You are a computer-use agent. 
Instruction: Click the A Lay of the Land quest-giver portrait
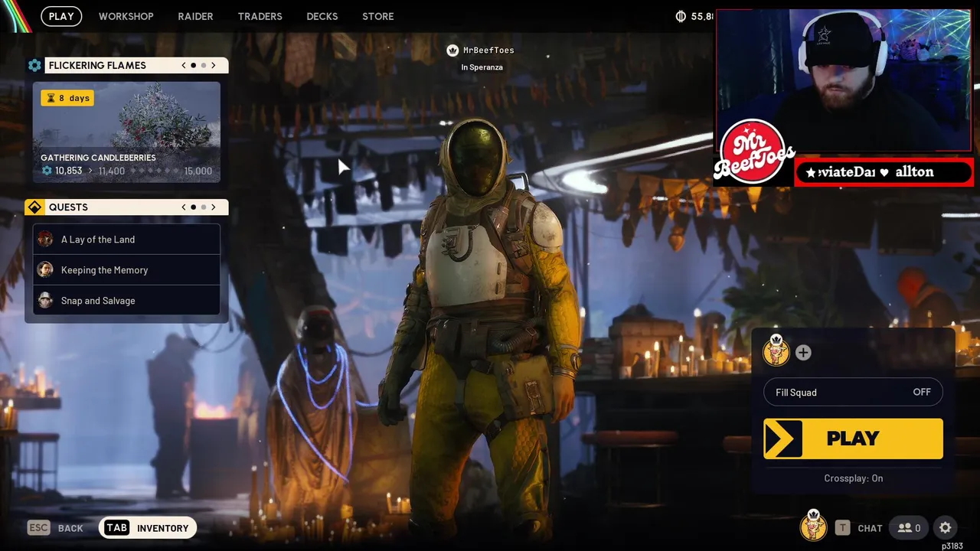tap(45, 240)
